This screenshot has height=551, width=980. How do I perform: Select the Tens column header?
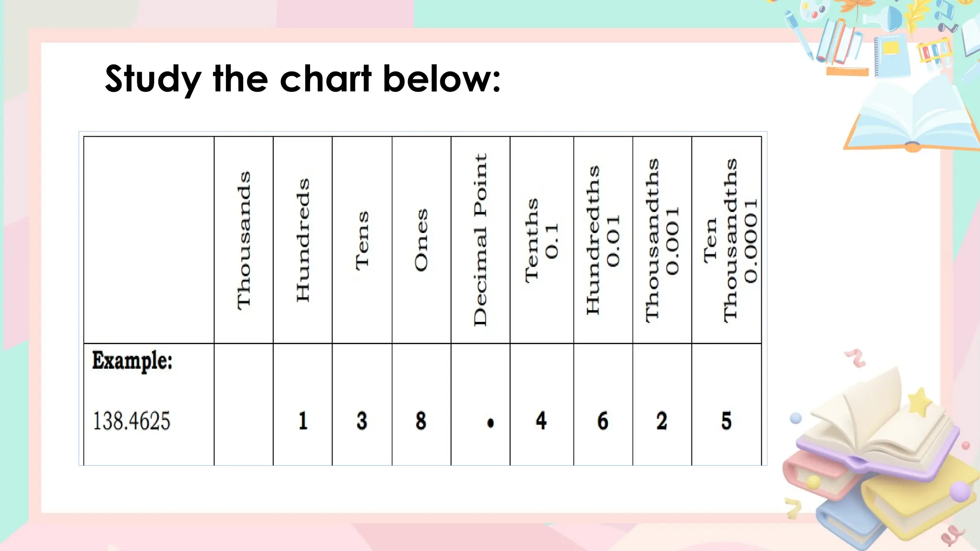pyautogui.click(x=362, y=240)
